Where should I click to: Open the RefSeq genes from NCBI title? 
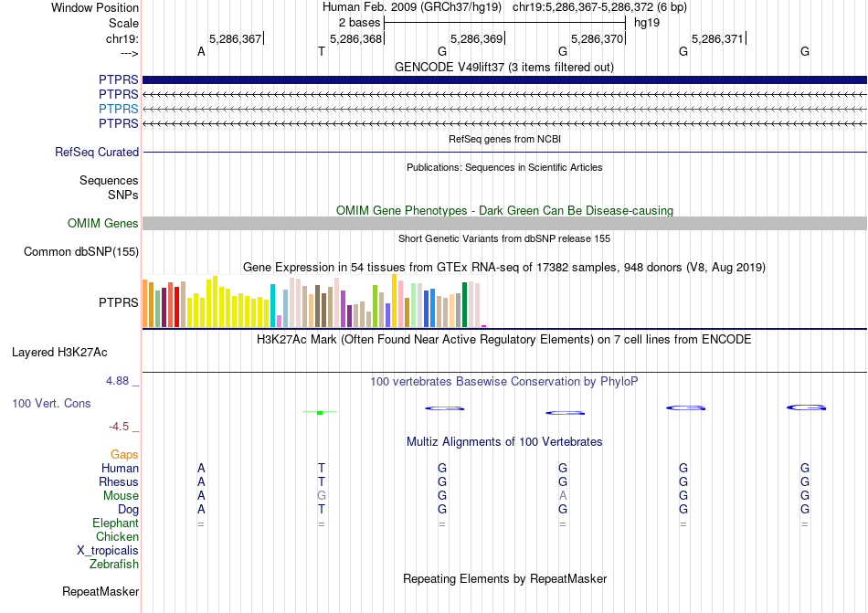504,139
